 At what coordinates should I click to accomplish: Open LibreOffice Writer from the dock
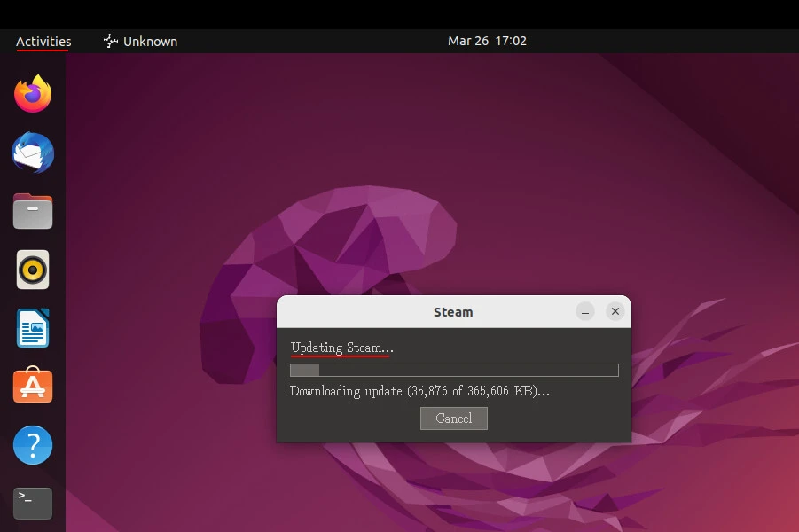[33, 328]
